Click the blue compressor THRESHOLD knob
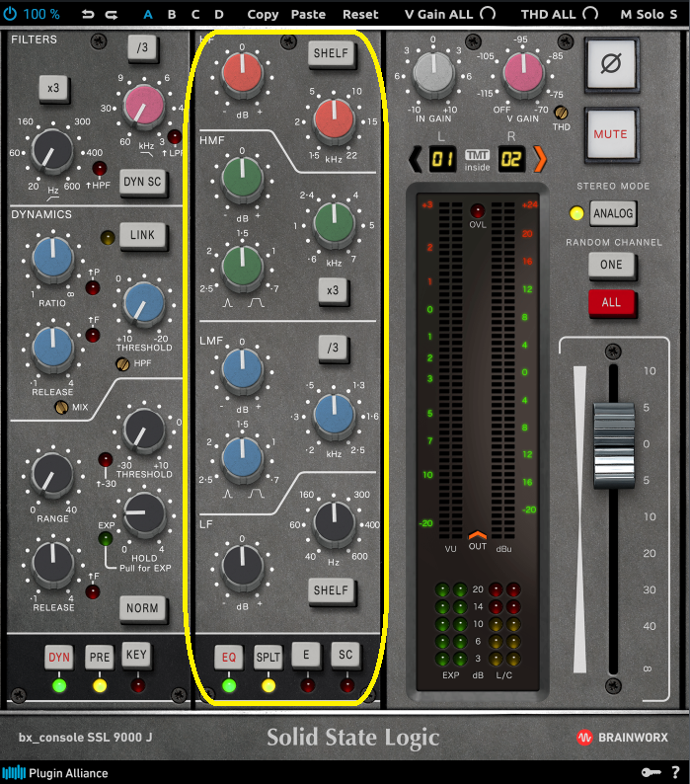The width and height of the screenshot is (690, 784). pos(143,304)
